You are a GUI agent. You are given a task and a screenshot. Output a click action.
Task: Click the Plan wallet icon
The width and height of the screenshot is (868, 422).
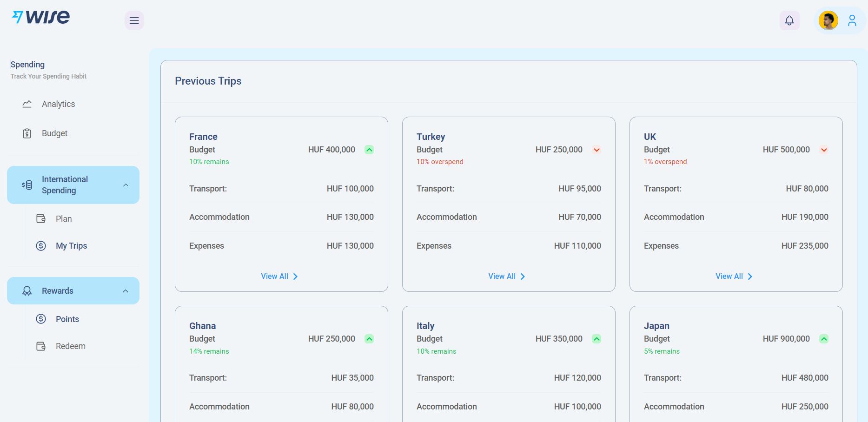point(41,218)
